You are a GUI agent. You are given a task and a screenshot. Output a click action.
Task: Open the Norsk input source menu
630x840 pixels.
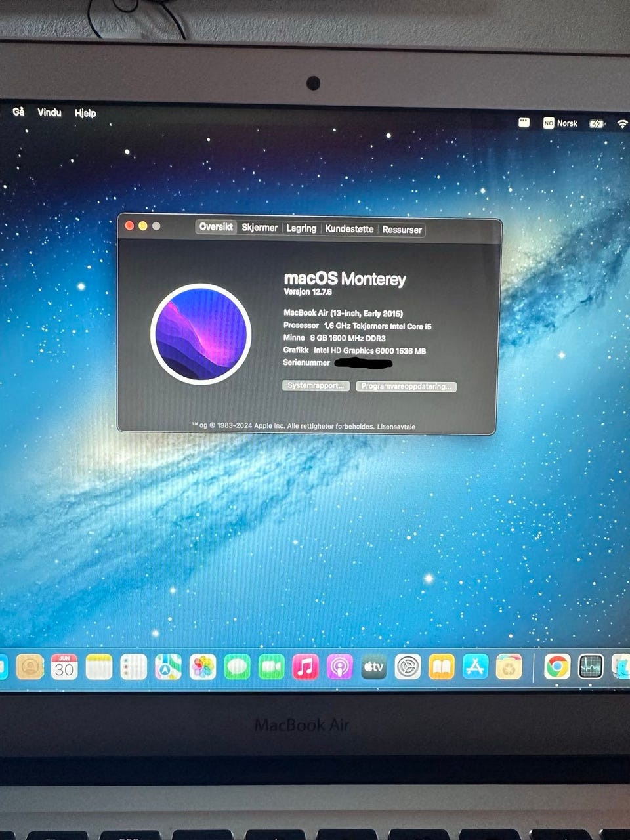tap(560, 123)
